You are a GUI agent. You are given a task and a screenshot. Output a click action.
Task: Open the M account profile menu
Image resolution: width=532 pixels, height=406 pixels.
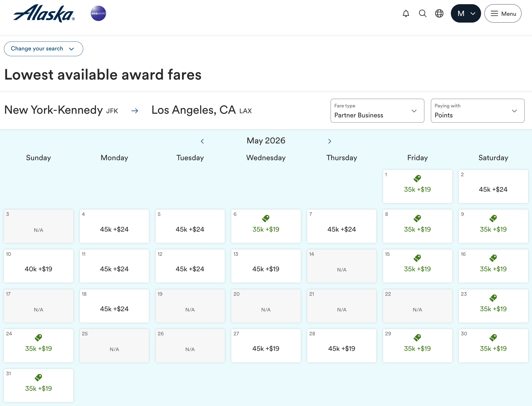pos(466,13)
